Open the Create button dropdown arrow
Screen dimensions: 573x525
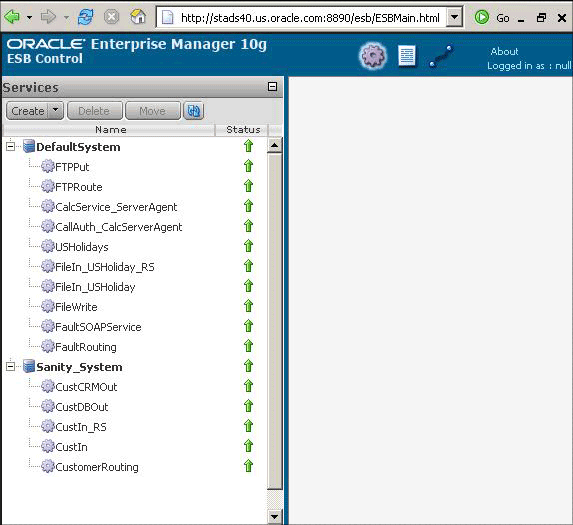pyautogui.click(x=56, y=111)
